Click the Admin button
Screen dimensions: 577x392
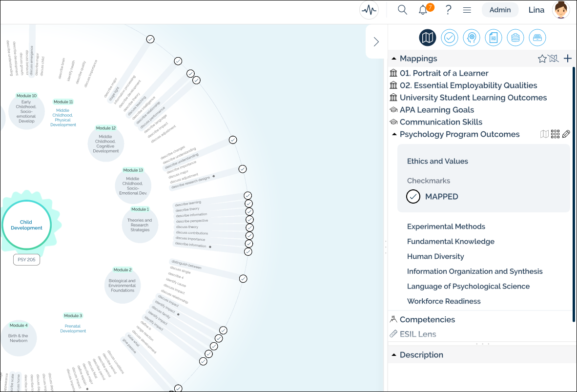click(500, 10)
